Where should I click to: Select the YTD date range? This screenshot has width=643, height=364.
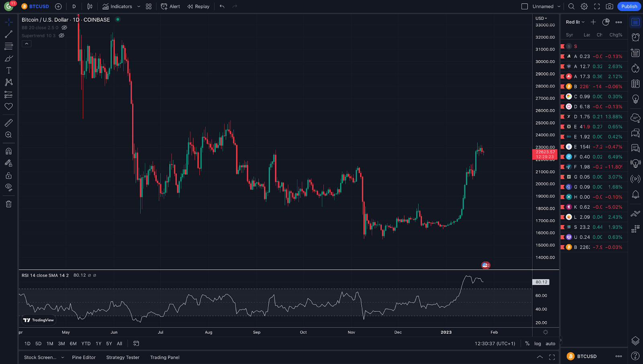(86, 344)
